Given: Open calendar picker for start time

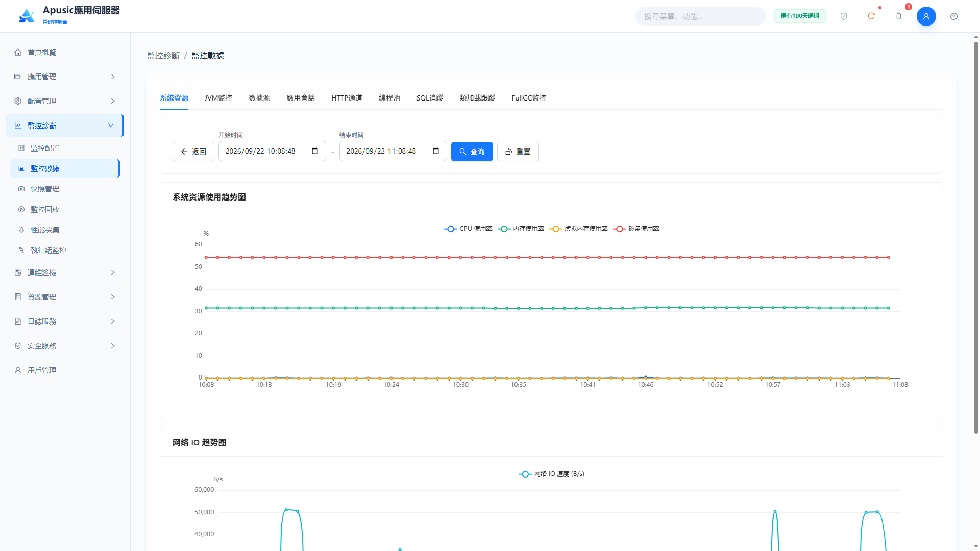Looking at the screenshot, I should [315, 151].
